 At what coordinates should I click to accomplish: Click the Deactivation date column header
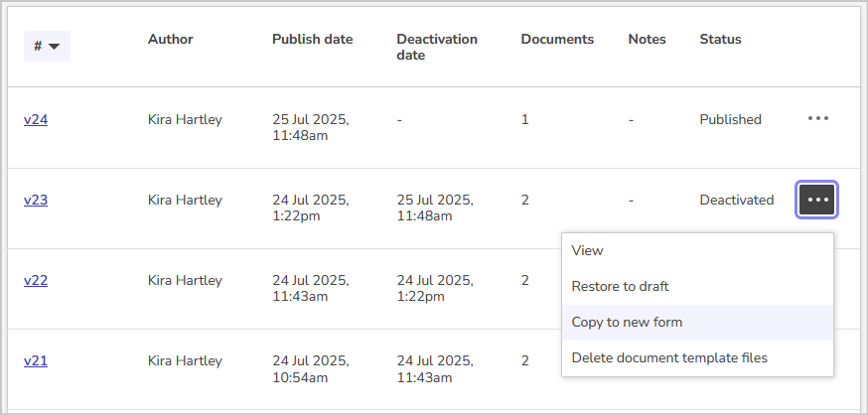pyautogui.click(x=437, y=47)
